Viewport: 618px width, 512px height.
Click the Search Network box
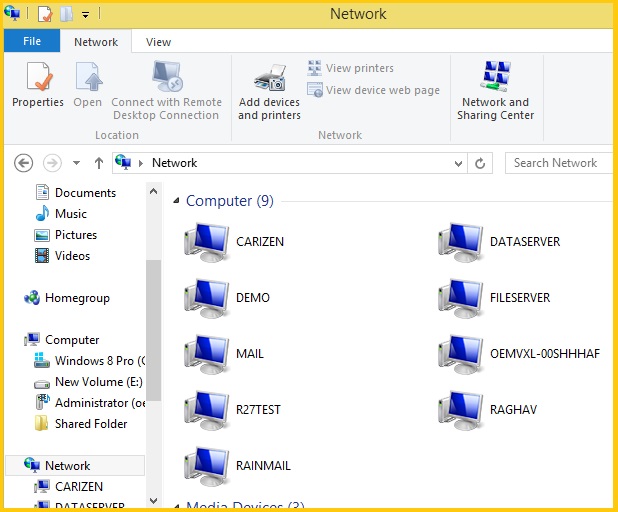point(559,163)
